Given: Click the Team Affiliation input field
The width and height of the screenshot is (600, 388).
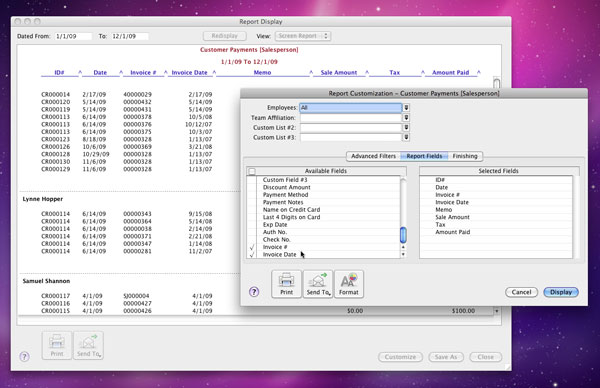Looking at the screenshot, I should [351, 118].
